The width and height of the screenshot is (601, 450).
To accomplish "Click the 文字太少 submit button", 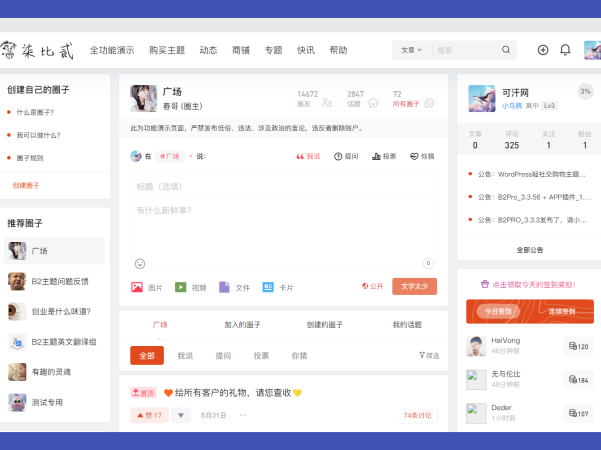I will 414,286.
